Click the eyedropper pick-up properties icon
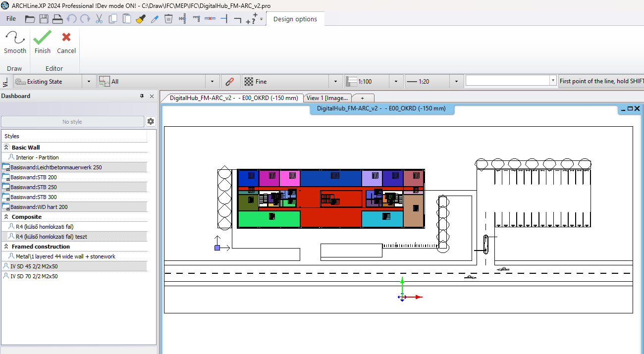This screenshot has height=354, width=644. pos(154,18)
